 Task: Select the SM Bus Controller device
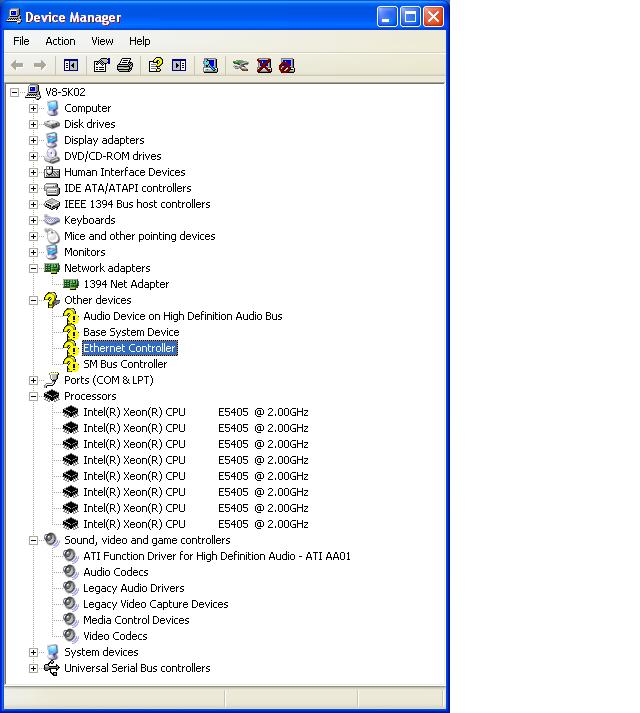[x=125, y=364]
